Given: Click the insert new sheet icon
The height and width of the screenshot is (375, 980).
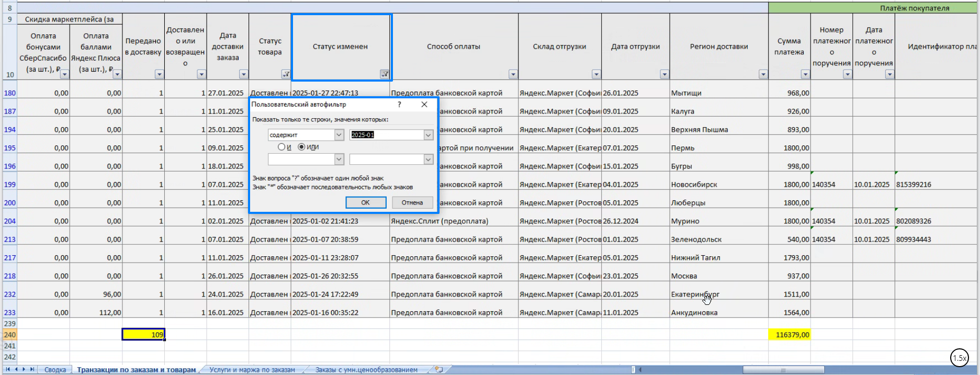Looking at the screenshot, I should (439, 369).
